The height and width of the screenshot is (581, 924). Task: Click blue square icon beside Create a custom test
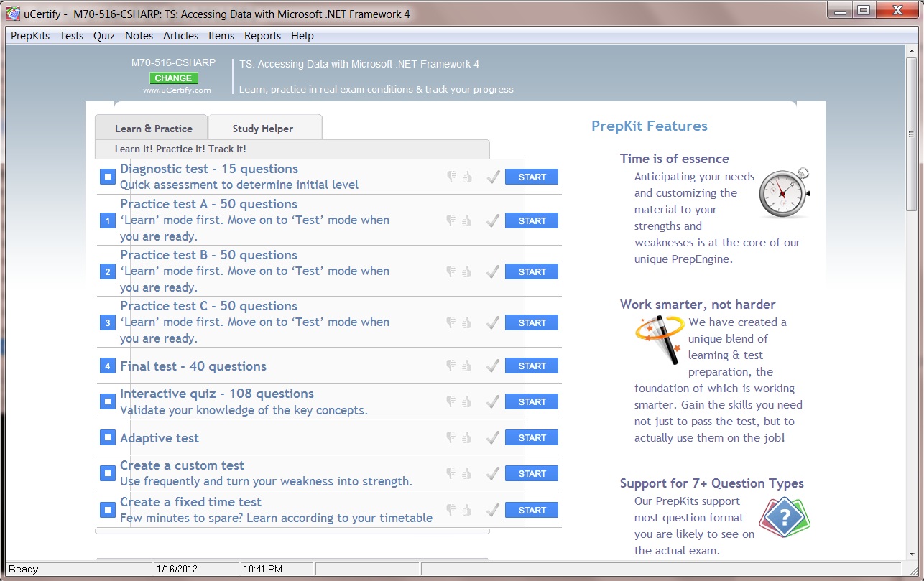108,473
